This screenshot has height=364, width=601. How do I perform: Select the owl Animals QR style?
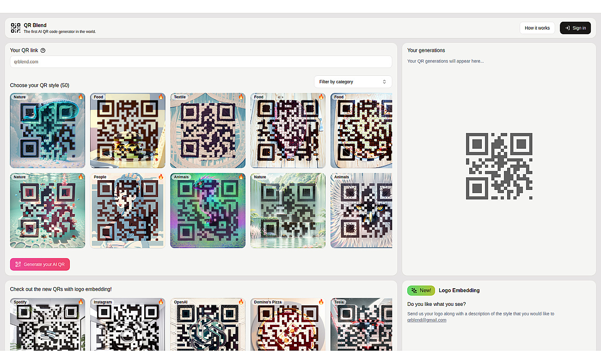362,211
